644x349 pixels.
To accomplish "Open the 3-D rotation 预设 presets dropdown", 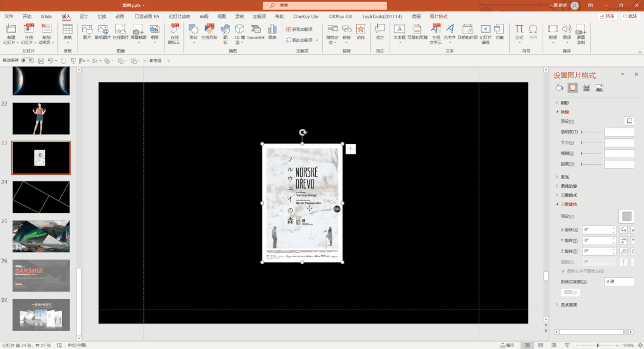I will (x=626, y=216).
